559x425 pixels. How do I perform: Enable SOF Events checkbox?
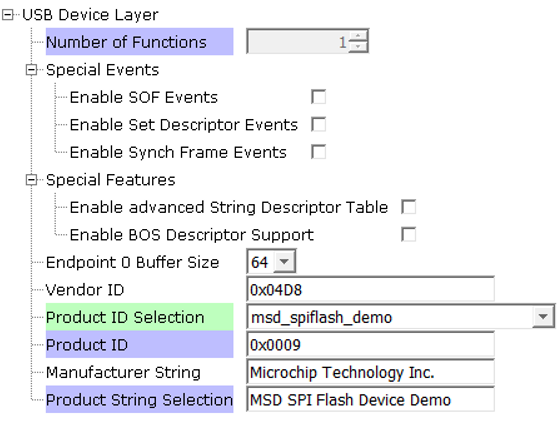318,97
